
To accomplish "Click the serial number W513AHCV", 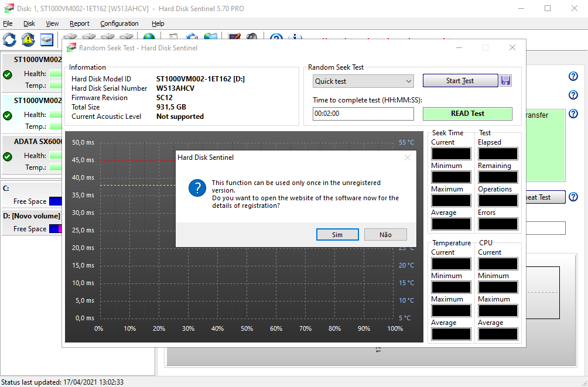I will (x=175, y=88).
